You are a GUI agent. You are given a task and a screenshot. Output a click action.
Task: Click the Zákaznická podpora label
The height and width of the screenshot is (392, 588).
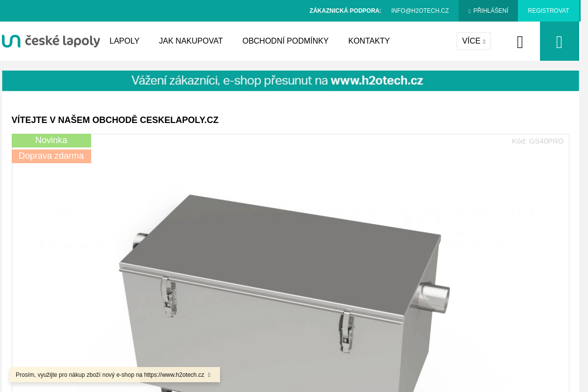(x=345, y=11)
